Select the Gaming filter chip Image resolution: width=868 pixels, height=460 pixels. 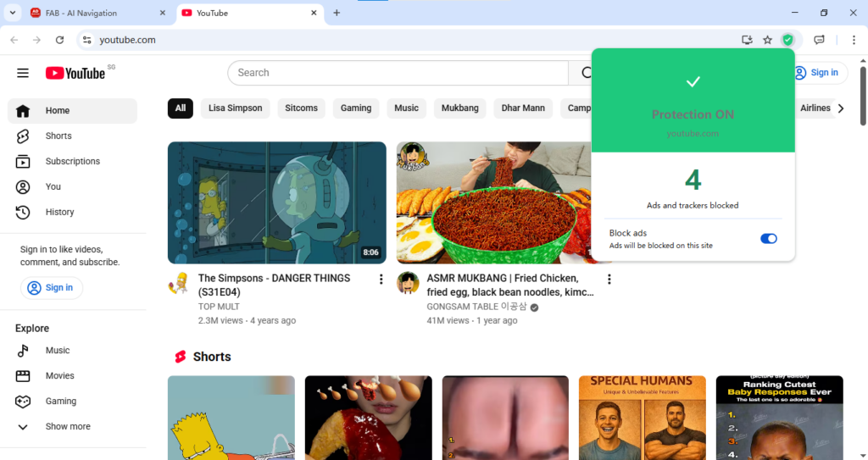356,108
